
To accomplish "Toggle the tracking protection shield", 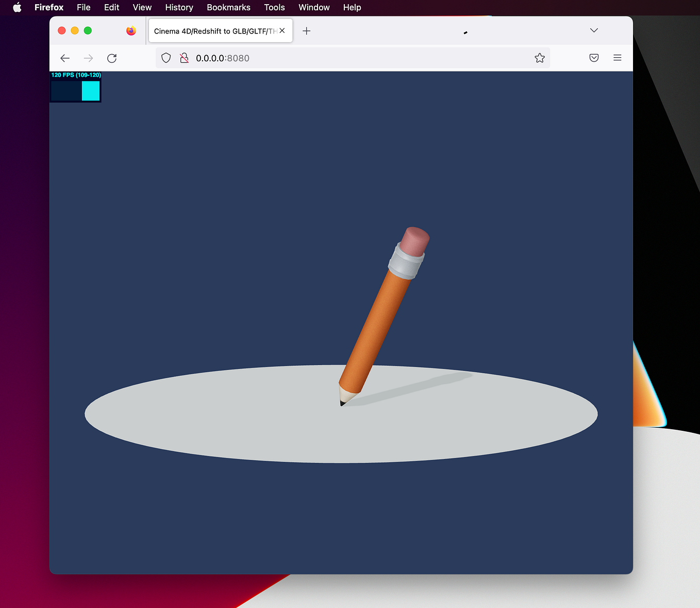I will [166, 58].
